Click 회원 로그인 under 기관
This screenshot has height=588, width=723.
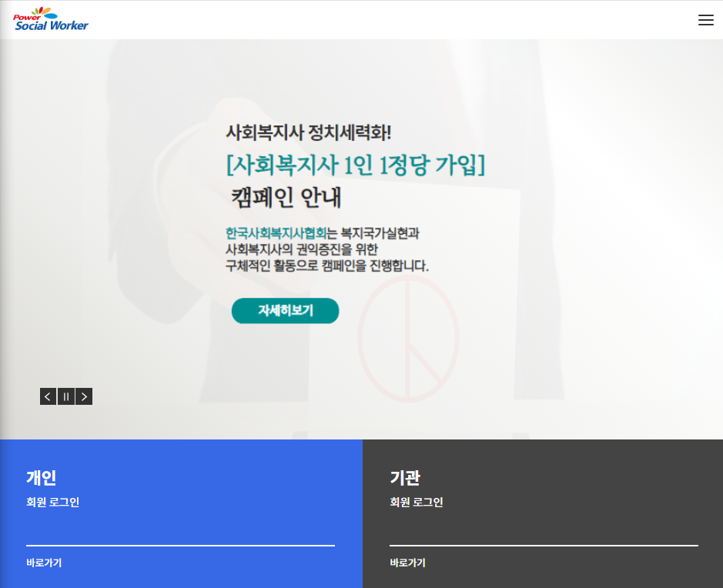point(417,503)
